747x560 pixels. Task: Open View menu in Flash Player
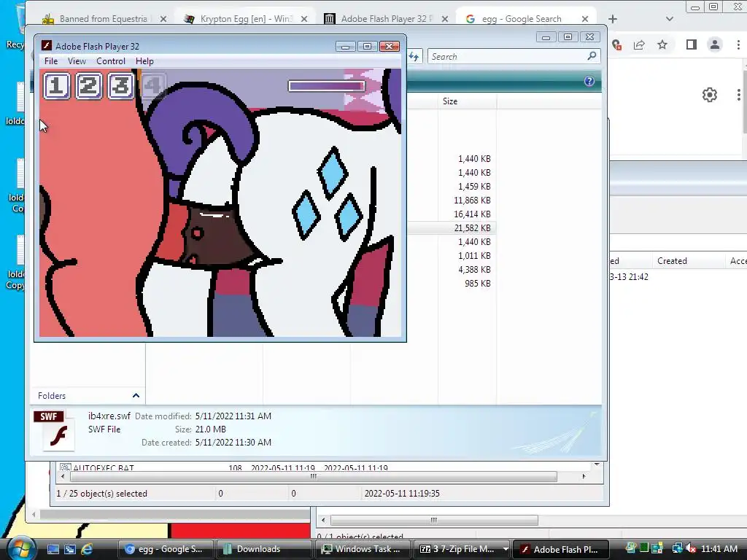(x=77, y=61)
